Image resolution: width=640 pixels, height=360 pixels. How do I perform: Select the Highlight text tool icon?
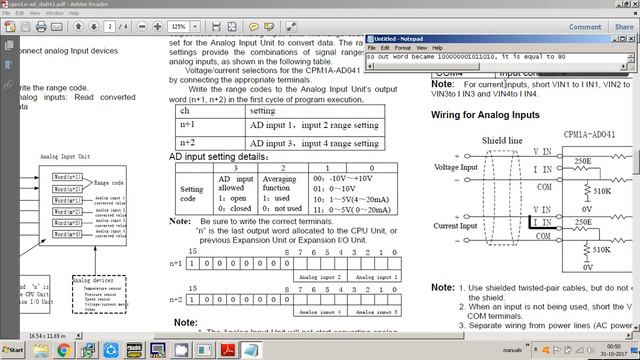point(269,27)
